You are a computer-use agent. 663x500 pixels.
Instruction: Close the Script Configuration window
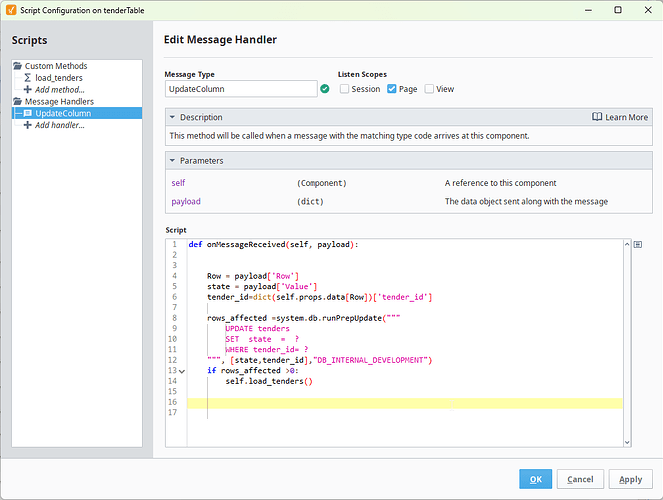pyautogui.click(x=648, y=10)
